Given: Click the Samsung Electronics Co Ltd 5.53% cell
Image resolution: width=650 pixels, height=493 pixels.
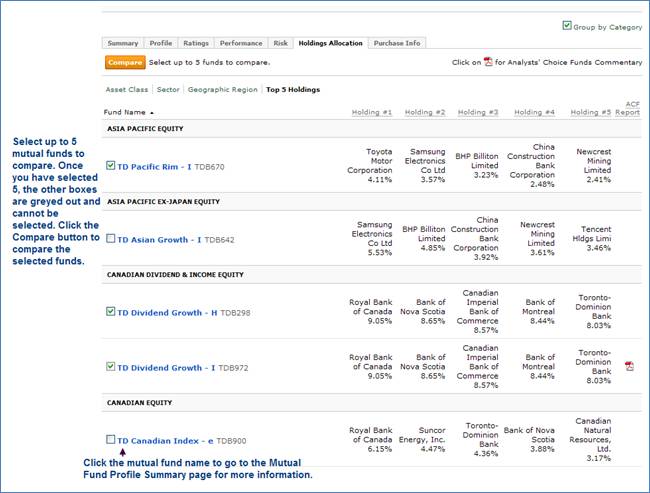Looking at the screenshot, I should click(x=372, y=238).
